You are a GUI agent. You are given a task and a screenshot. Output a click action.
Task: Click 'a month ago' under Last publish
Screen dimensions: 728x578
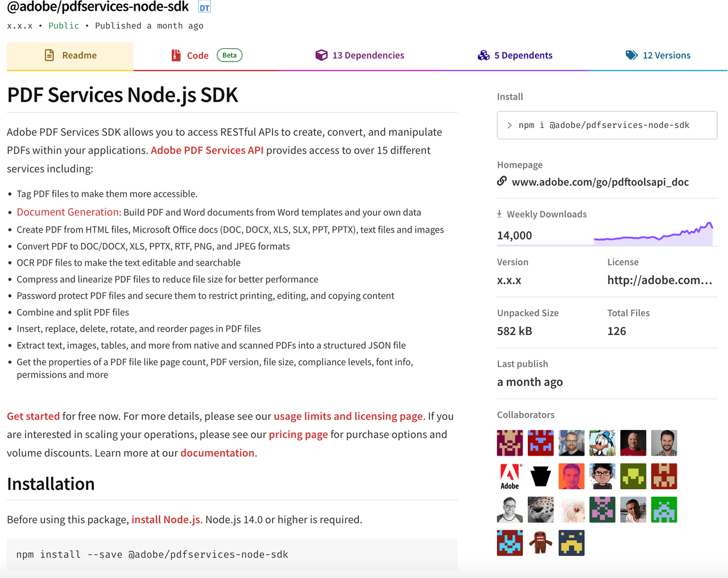coord(530,382)
